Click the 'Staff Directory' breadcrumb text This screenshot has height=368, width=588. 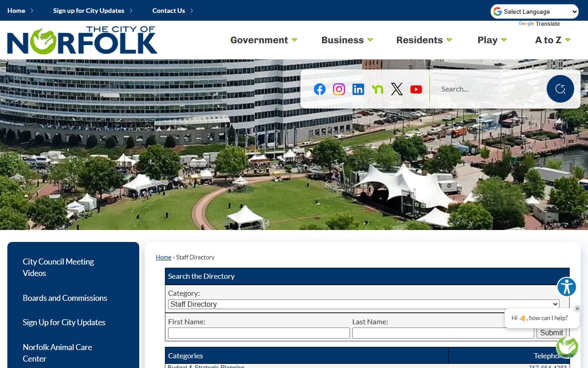[195, 257]
